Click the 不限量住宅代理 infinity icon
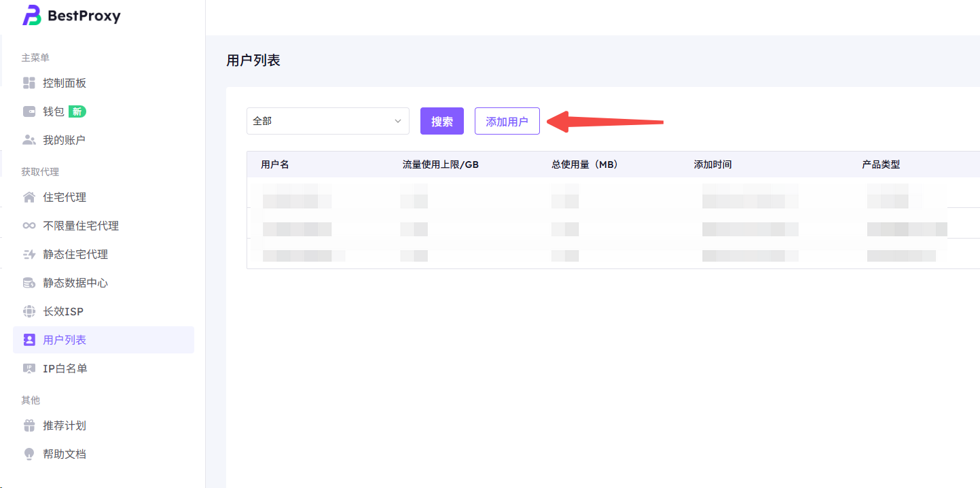Viewport: 980px width, 488px height. (29, 226)
